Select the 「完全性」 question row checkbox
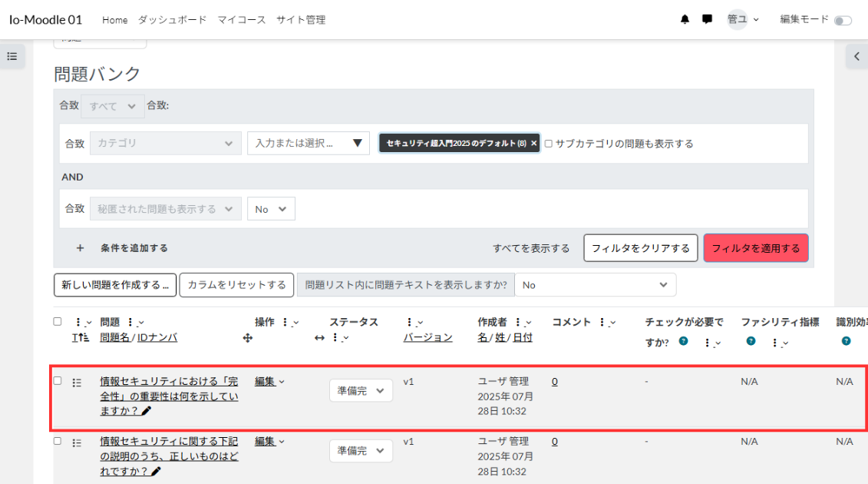The width and height of the screenshot is (868, 484). 58,381
